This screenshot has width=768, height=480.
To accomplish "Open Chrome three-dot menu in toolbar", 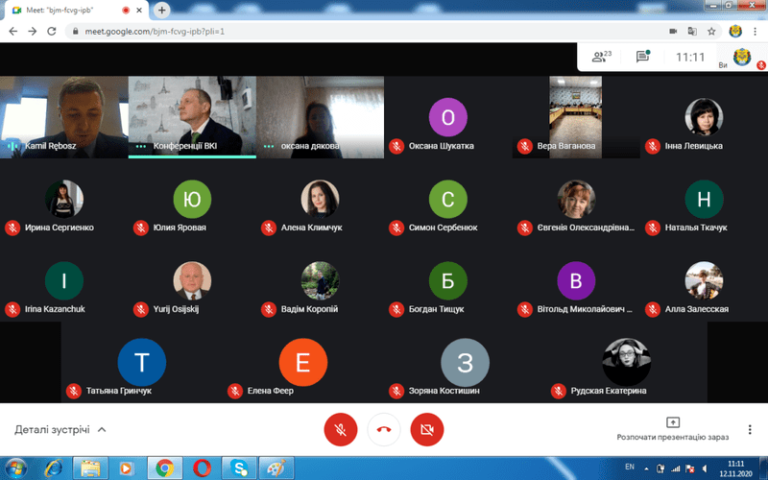I will tap(756, 31).
